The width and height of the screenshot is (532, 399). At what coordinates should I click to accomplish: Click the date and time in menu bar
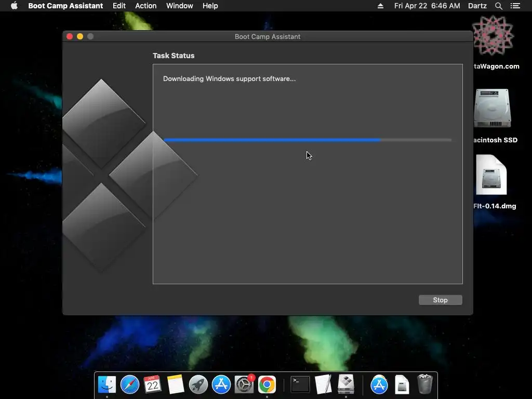point(427,6)
